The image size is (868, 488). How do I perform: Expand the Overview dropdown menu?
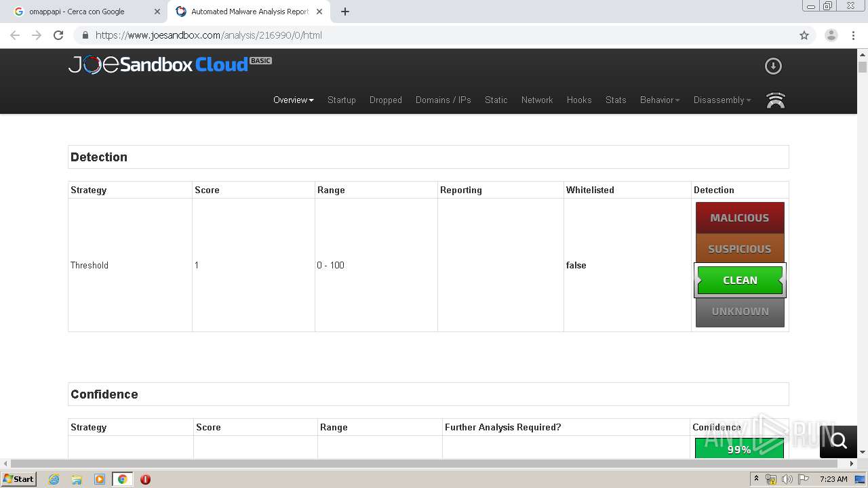pyautogui.click(x=293, y=100)
